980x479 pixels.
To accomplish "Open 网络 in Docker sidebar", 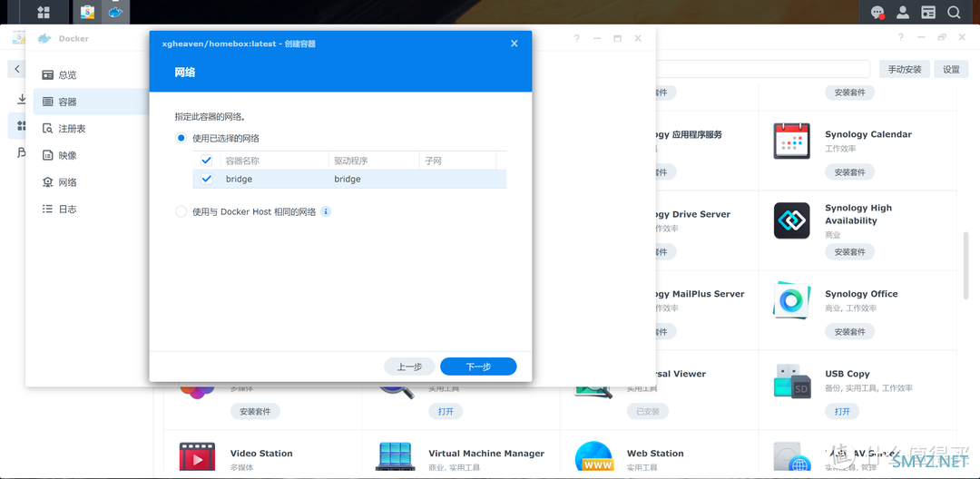I will [x=92, y=182].
